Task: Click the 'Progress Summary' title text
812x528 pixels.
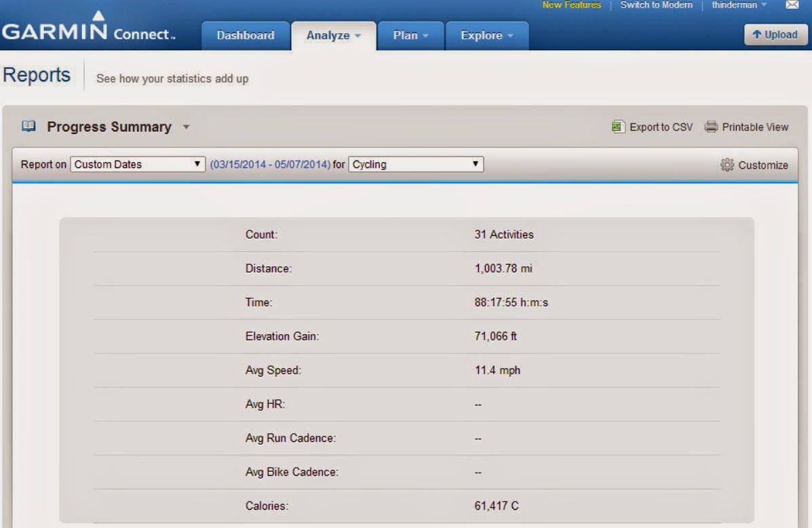Action: pyautogui.click(x=109, y=127)
